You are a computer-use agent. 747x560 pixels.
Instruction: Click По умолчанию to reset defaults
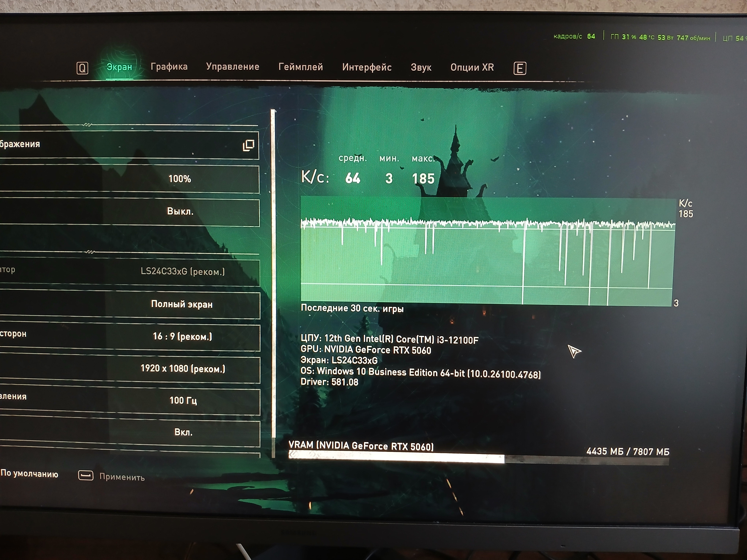(29, 474)
